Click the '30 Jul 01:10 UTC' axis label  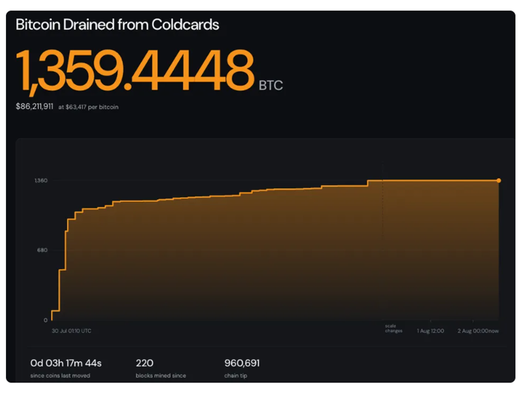71,331
